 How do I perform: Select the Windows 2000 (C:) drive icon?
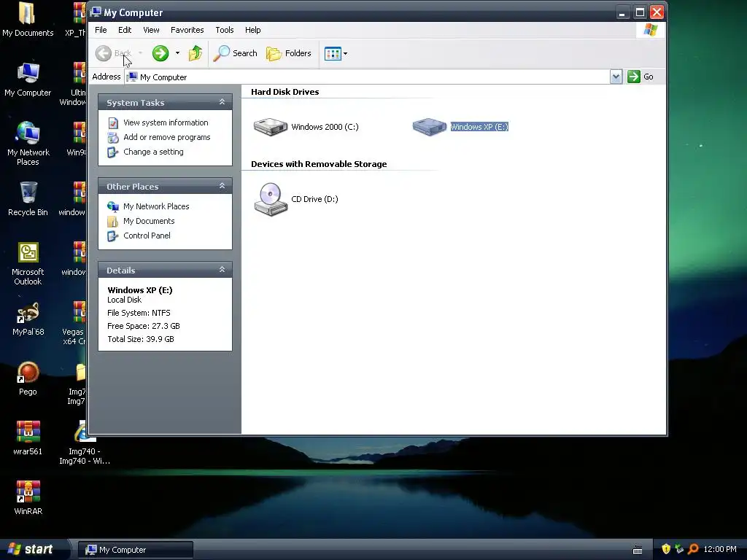[270, 127]
